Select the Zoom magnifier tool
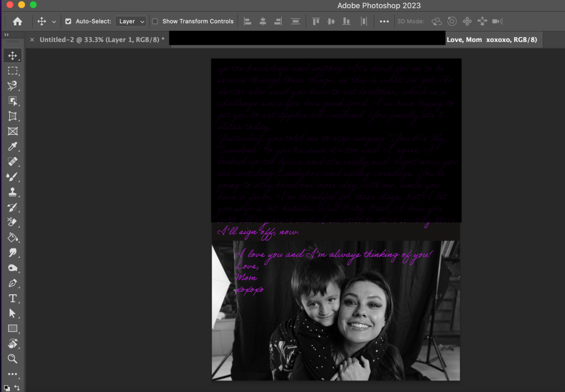The width and height of the screenshot is (565, 392). tap(12, 359)
